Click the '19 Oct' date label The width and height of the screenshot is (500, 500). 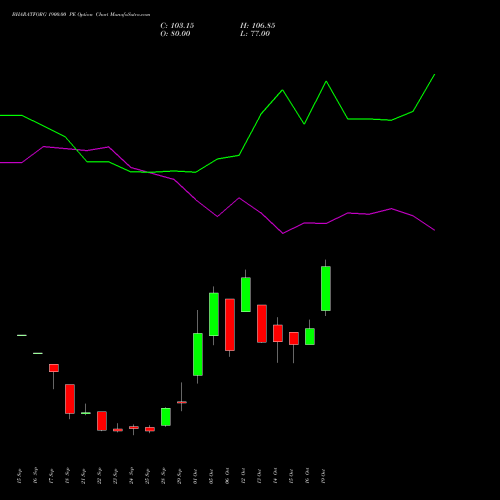pyautogui.click(x=323, y=476)
